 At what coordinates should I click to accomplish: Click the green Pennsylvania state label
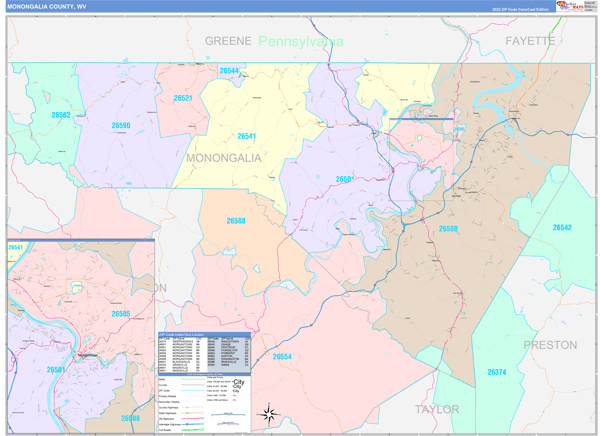pos(300,41)
